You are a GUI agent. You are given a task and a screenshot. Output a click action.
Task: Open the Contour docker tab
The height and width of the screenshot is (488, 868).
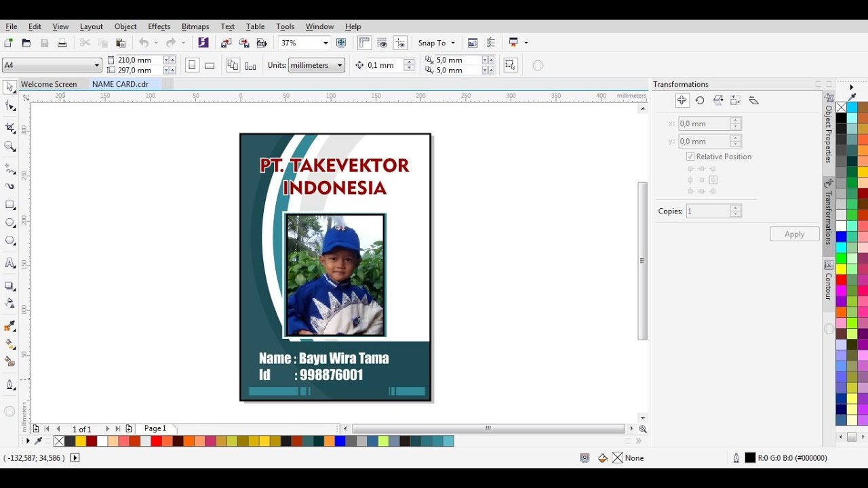pyautogui.click(x=828, y=281)
